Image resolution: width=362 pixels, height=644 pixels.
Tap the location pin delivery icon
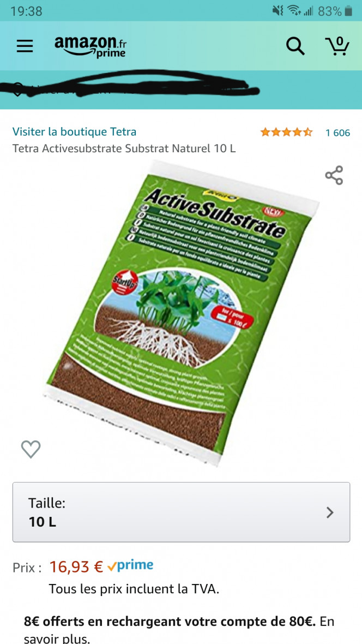(17, 89)
